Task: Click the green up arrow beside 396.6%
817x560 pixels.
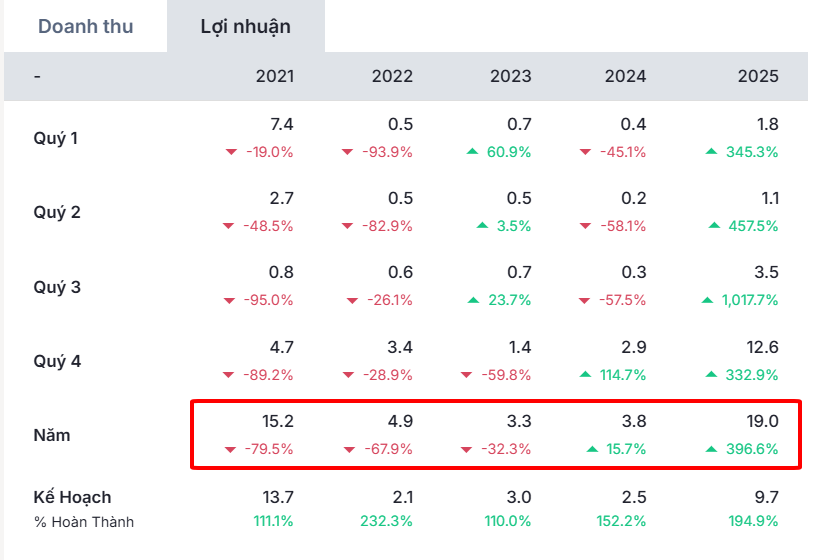Action: point(711,449)
